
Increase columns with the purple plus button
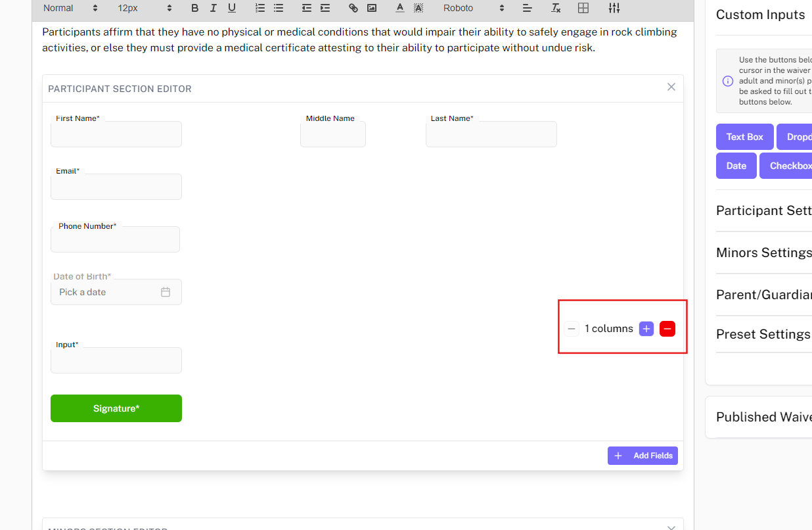coord(646,329)
